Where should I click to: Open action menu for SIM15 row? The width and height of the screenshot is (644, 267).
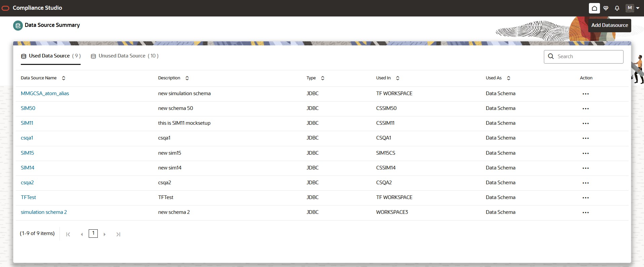point(586,153)
